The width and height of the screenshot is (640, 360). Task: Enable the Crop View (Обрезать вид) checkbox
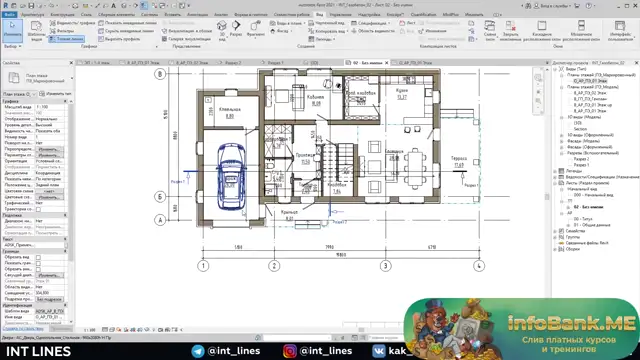[38, 257]
